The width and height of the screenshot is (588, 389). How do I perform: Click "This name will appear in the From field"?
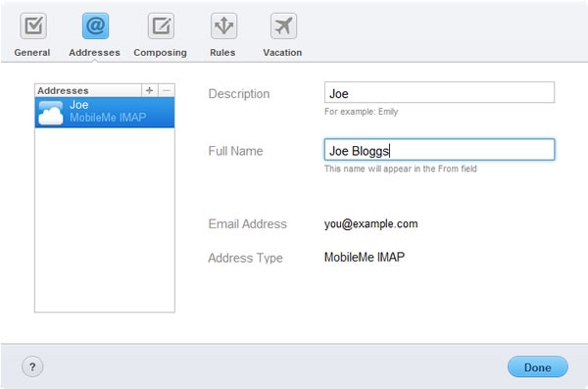click(x=401, y=169)
